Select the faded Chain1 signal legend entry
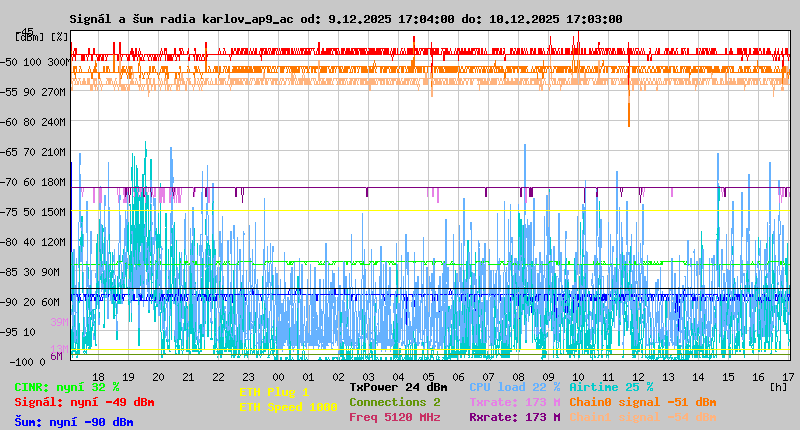The height and width of the screenshot is (430, 800). (642, 417)
